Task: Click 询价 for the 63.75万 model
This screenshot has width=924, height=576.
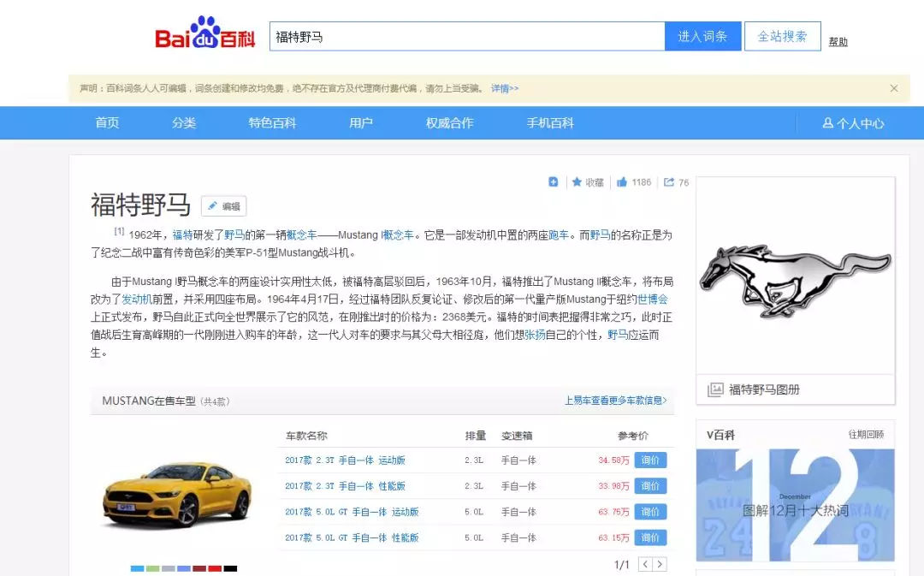Action: click(650, 512)
